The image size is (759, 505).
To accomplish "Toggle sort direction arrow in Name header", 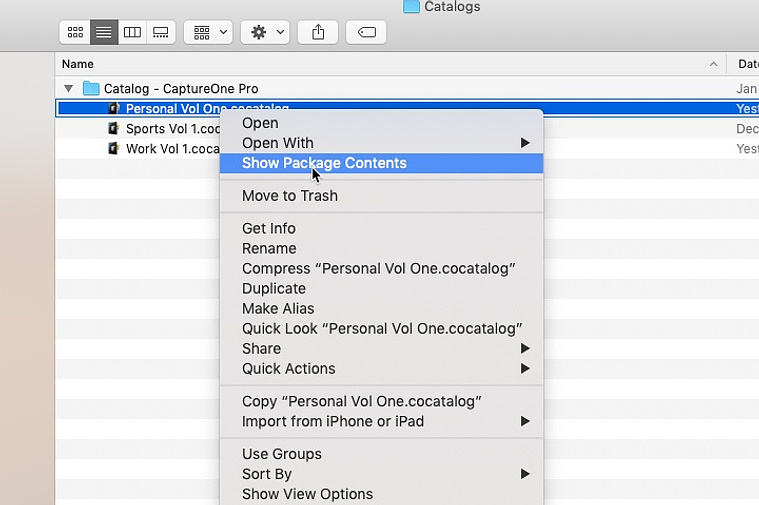I will tap(713, 64).
